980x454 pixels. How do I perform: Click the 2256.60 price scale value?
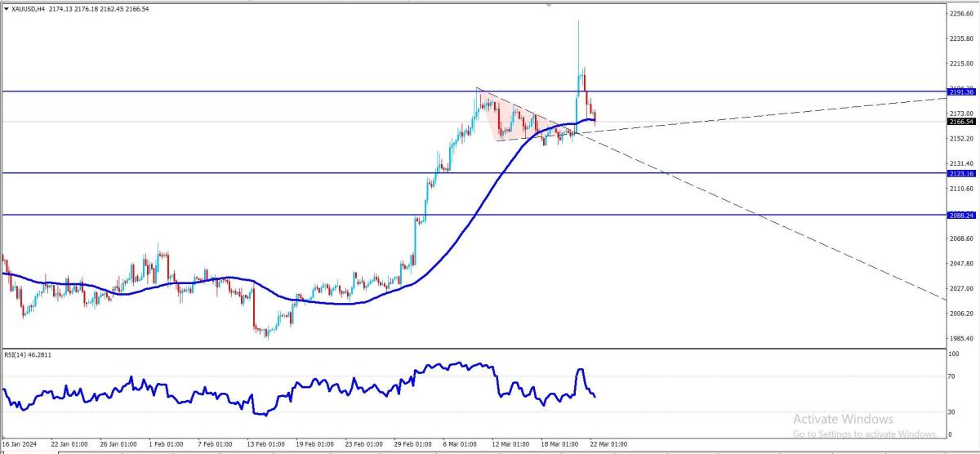(960, 14)
